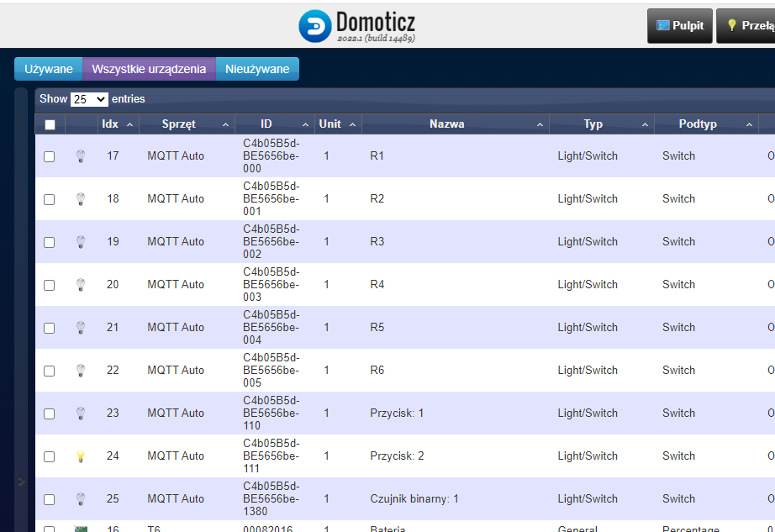
Task: Click the light bulb icon for R1
Action: click(x=81, y=156)
